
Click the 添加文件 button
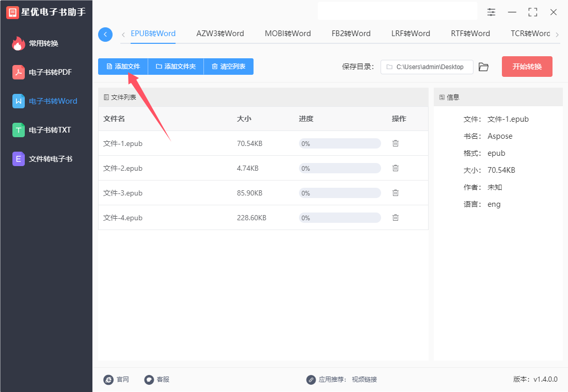point(123,67)
